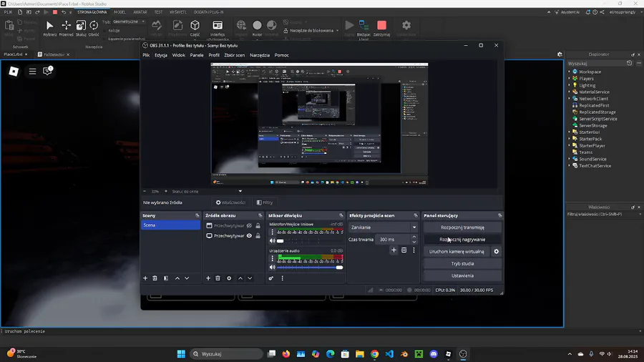Select the Wybierz tool in Roblox Studio
This screenshot has height=362, width=644.
point(49,28)
